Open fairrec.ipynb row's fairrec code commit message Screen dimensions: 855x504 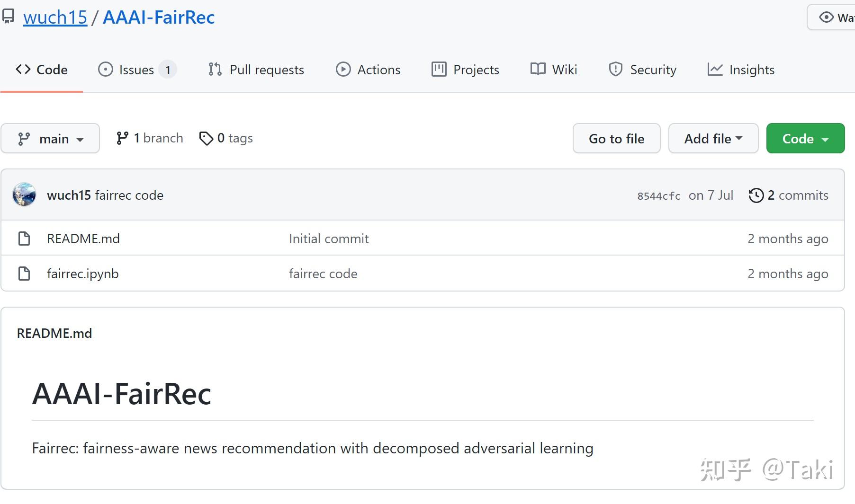323,274
